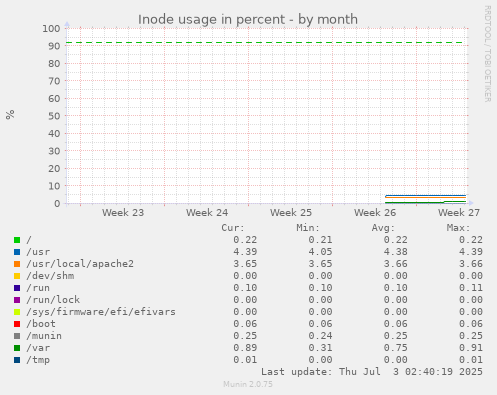The image size is (497, 395).
Task: Click the green swatch for /
Action: 17,240
